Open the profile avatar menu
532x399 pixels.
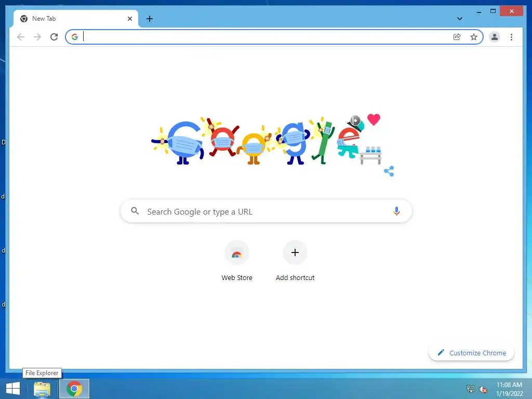tap(495, 37)
